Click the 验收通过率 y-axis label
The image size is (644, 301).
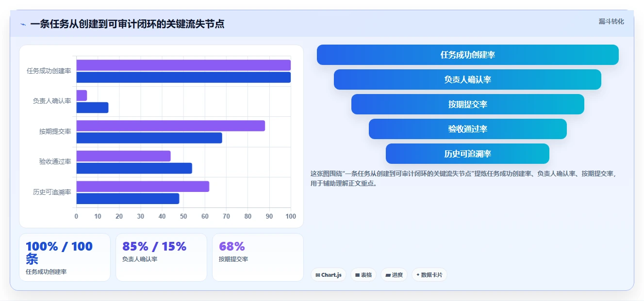click(55, 162)
